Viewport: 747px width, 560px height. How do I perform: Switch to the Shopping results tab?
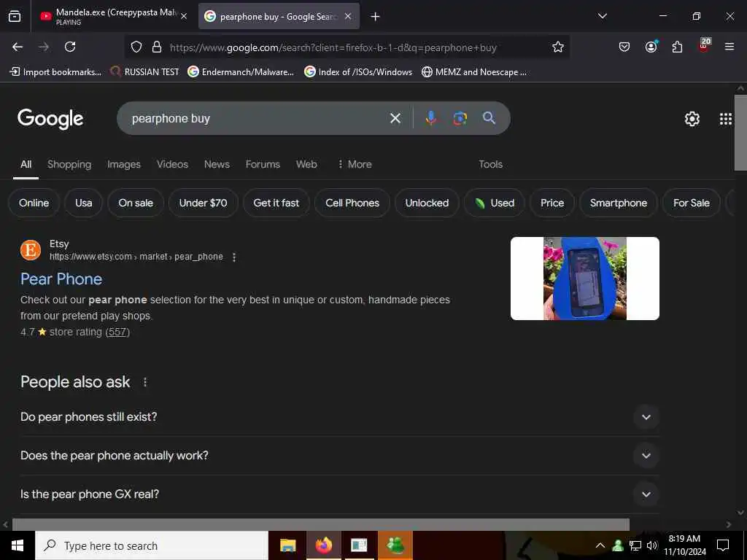tap(69, 164)
